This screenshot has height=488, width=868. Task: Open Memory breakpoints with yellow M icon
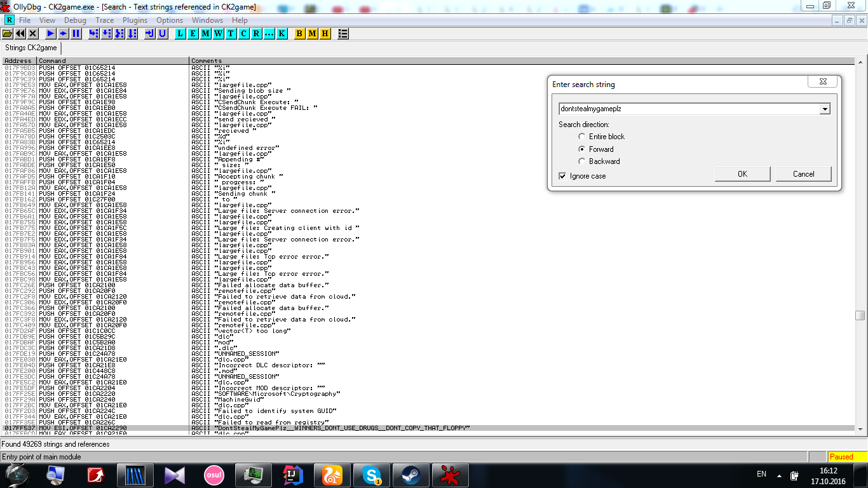click(x=313, y=34)
